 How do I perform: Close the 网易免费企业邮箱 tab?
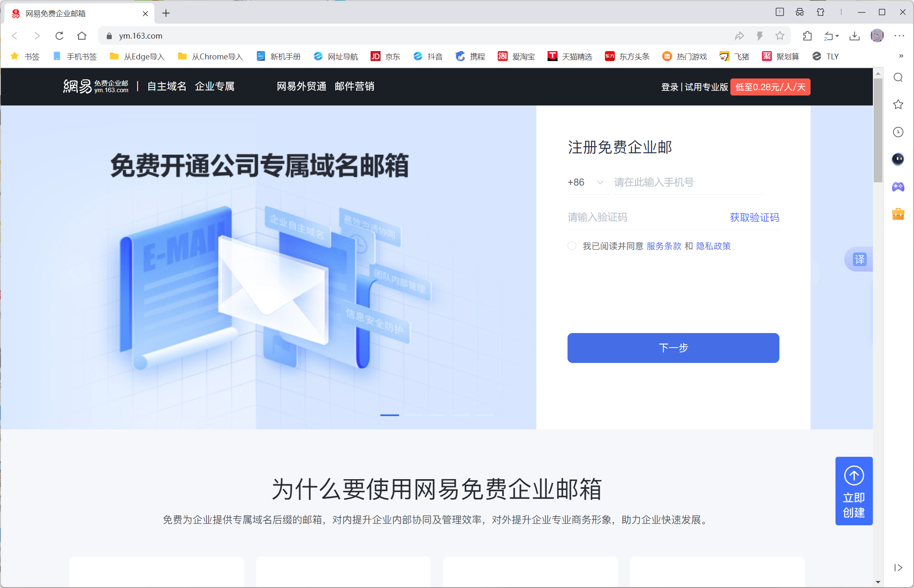pos(145,14)
